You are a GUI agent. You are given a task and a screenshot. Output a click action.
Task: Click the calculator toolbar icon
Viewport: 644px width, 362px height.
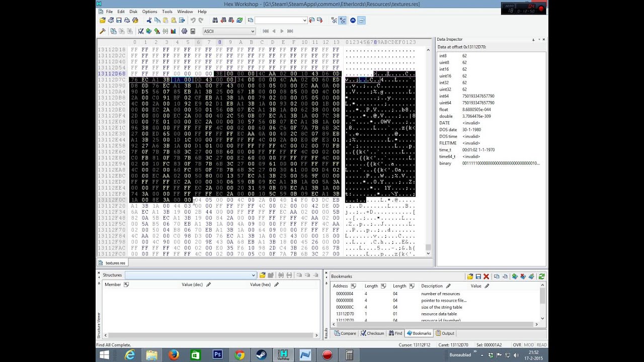coord(192,31)
